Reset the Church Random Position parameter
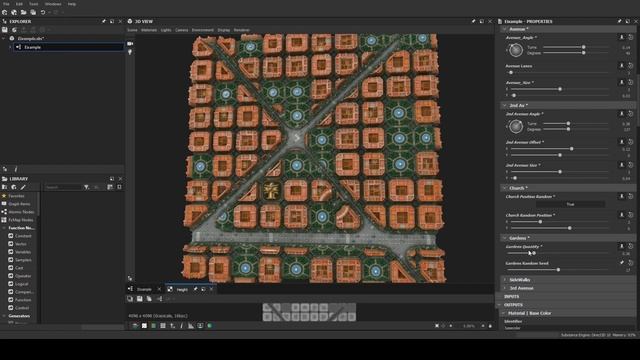The height and width of the screenshot is (360, 640). pyautogui.click(x=631, y=215)
